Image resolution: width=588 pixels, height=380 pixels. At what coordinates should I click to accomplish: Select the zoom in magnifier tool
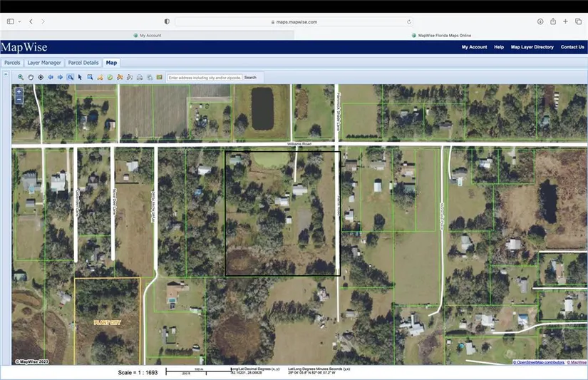pyautogui.click(x=21, y=77)
